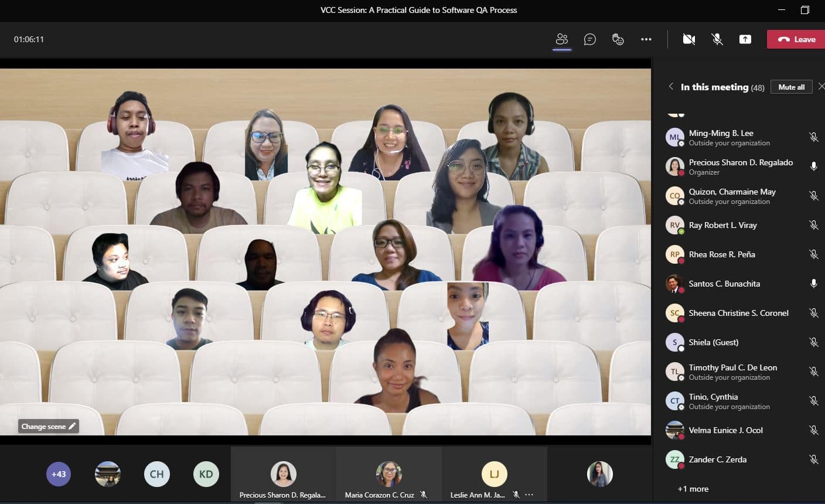825x504 pixels.
Task: Click the In this meeting (48) heading
Action: (722, 87)
